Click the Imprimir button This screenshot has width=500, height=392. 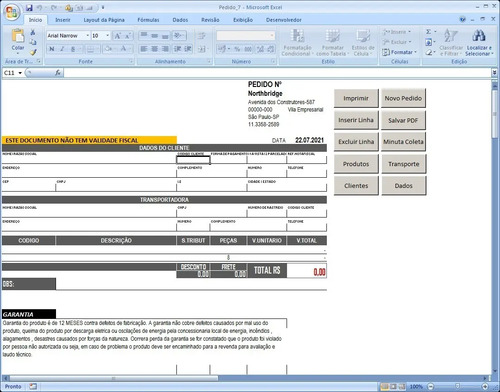coord(356,98)
